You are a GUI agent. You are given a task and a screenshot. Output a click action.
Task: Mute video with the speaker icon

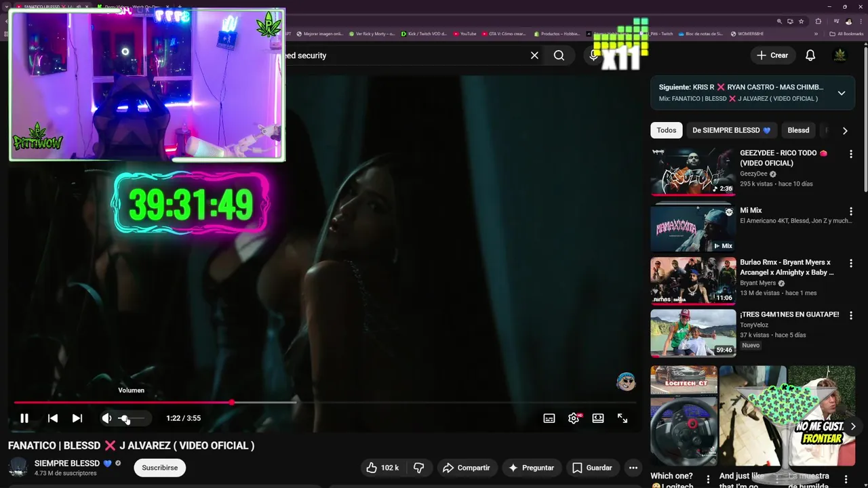pyautogui.click(x=106, y=418)
